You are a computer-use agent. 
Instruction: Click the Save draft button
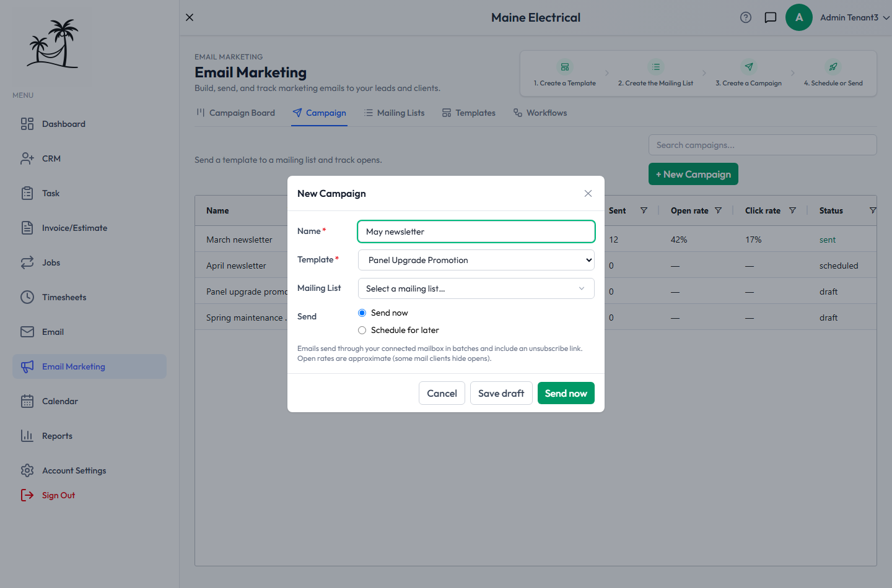501,393
